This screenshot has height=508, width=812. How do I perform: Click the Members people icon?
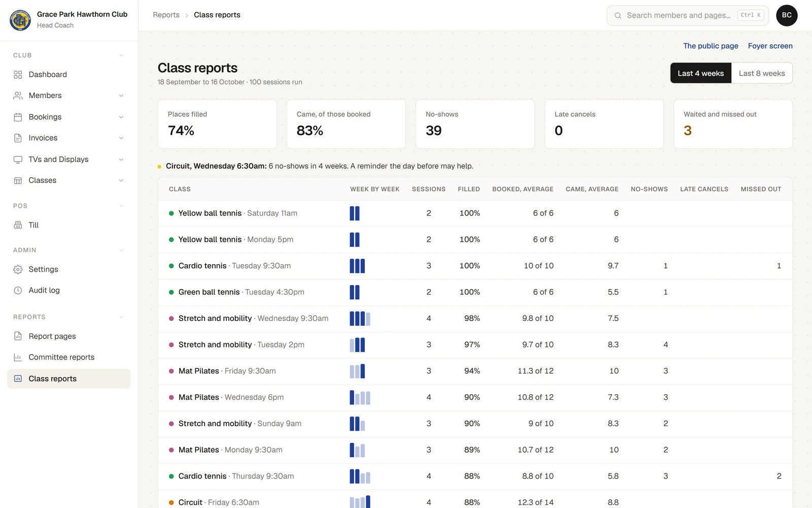point(18,96)
